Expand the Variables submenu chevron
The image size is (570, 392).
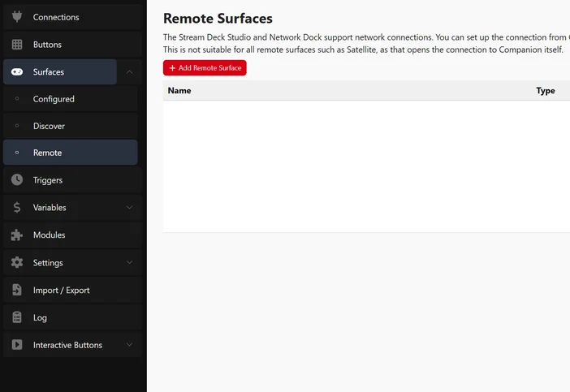pos(129,208)
